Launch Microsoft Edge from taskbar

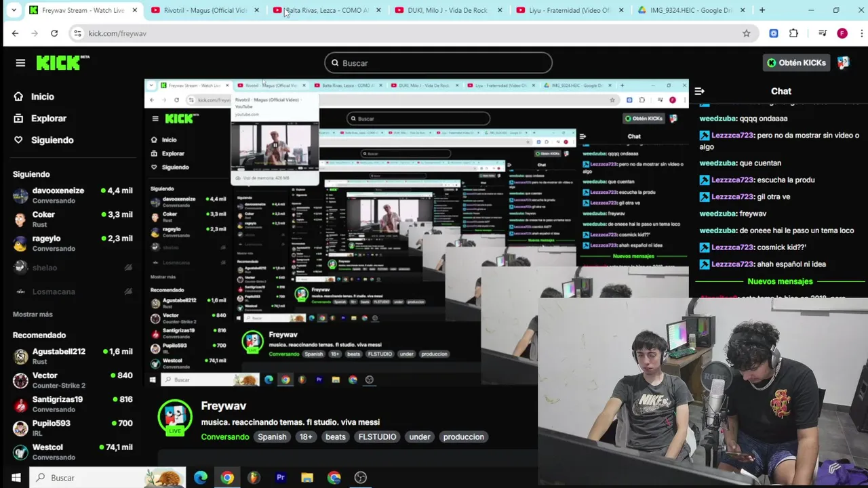tap(201, 478)
